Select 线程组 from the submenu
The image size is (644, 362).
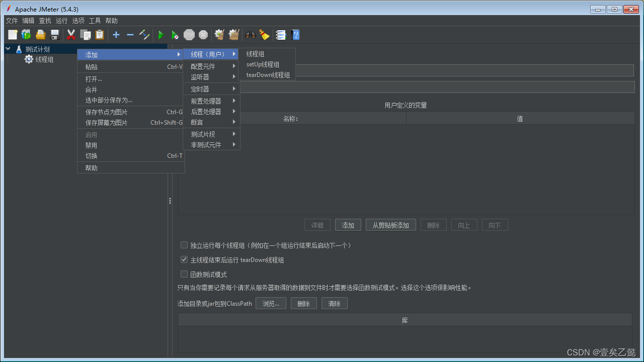coord(256,54)
